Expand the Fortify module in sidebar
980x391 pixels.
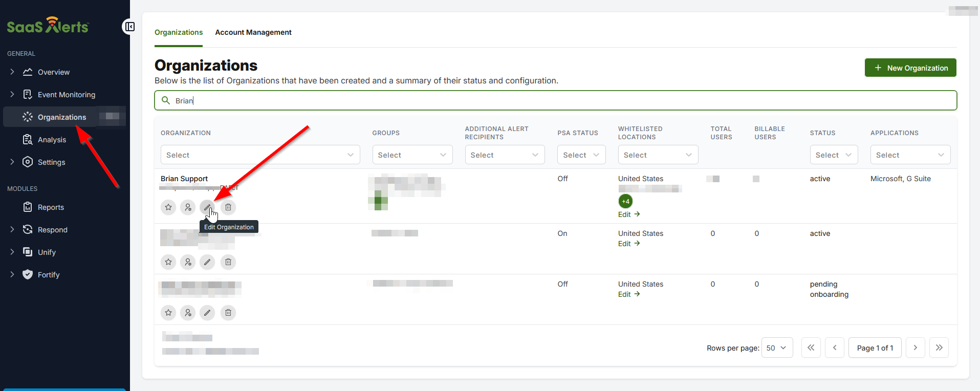pos(12,275)
